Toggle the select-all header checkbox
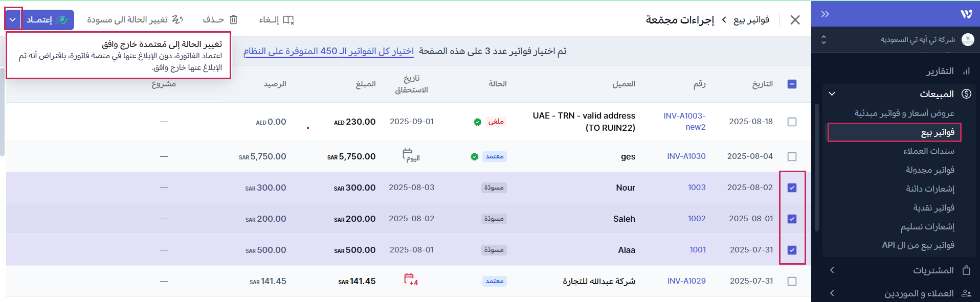Screen dimensions: 980x302 click(792, 84)
